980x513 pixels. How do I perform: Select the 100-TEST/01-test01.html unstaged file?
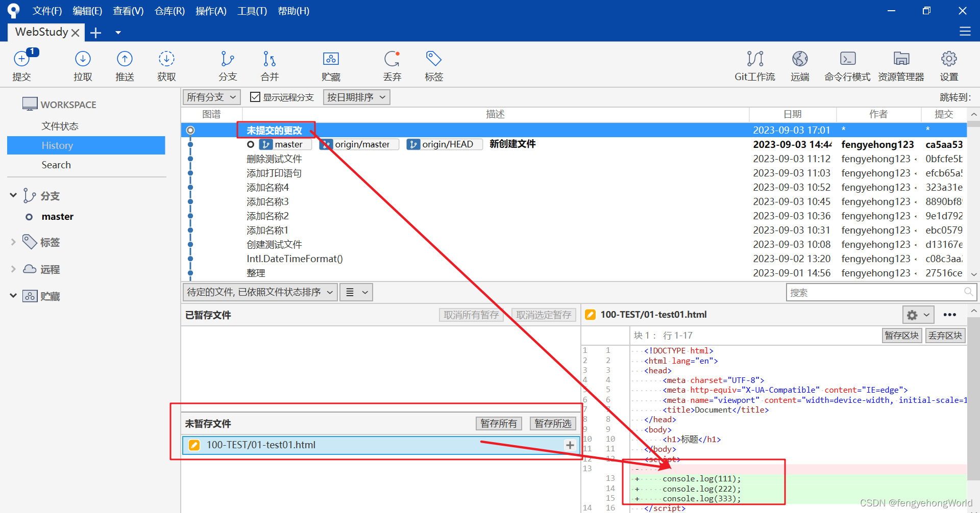tap(380, 445)
